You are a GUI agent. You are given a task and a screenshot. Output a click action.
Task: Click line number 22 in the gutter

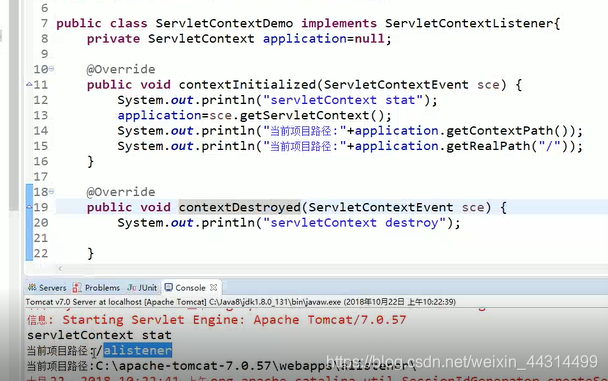point(41,253)
